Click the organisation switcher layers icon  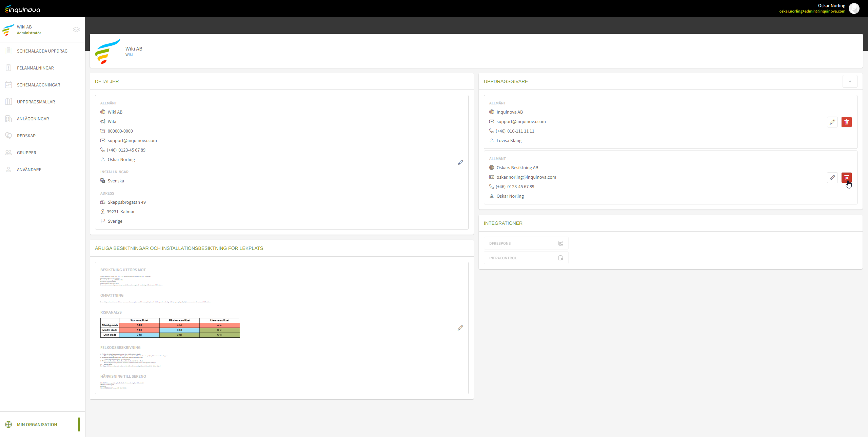tap(76, 29)
